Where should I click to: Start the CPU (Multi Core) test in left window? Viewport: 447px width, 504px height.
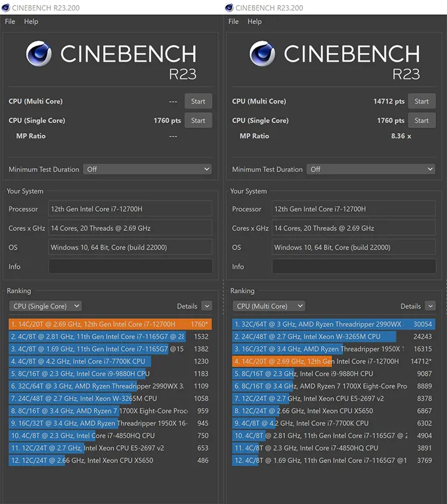tap(198, 101)
